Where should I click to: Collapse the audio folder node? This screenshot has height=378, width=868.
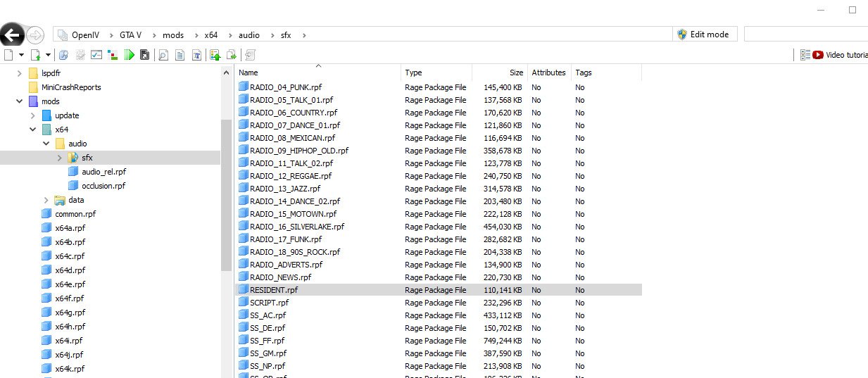coord(46,144)
